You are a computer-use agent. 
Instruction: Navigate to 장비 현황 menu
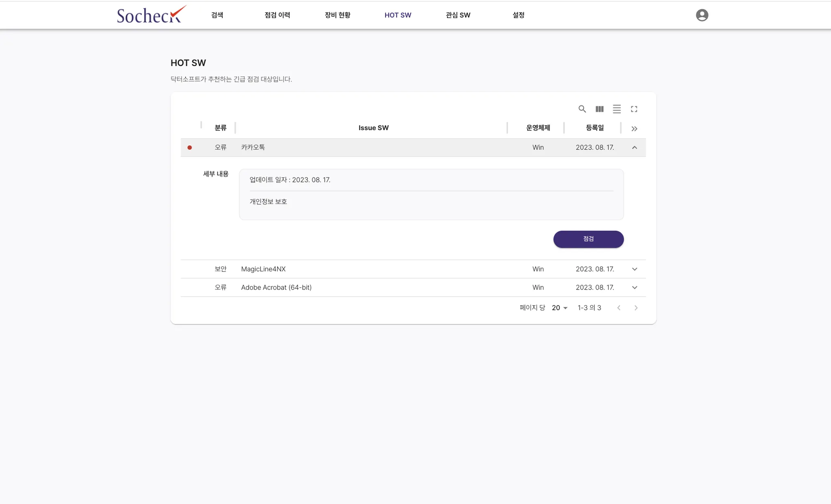337,15
